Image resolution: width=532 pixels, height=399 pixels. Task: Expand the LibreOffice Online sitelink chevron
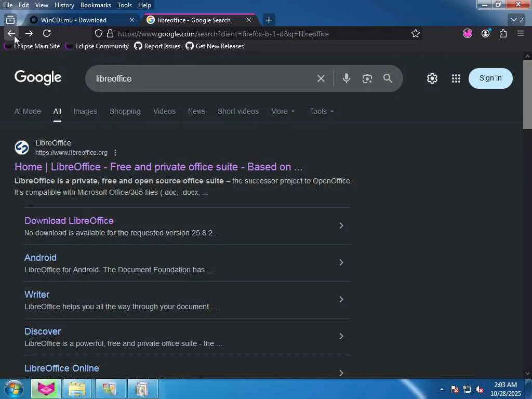tap(341, 373)
